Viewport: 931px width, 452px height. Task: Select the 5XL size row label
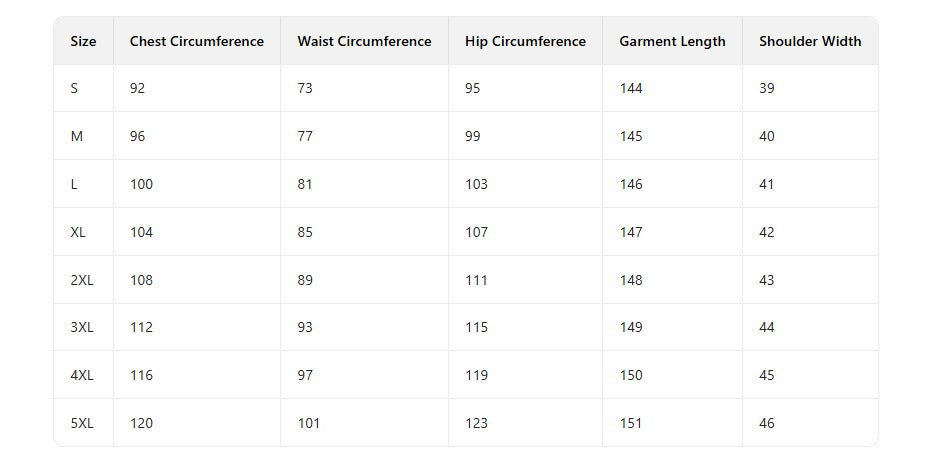[x=82, y=423]
